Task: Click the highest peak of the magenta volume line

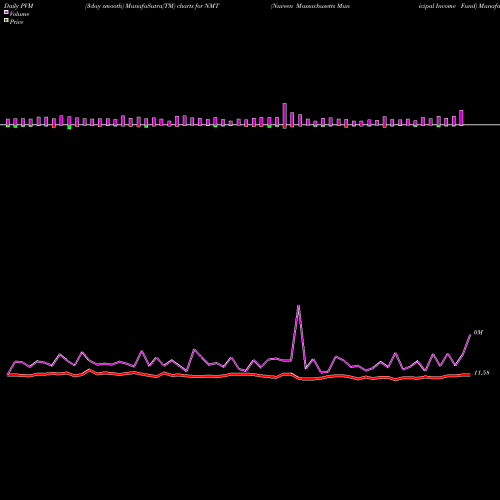Action: click(x=298, y=305)
